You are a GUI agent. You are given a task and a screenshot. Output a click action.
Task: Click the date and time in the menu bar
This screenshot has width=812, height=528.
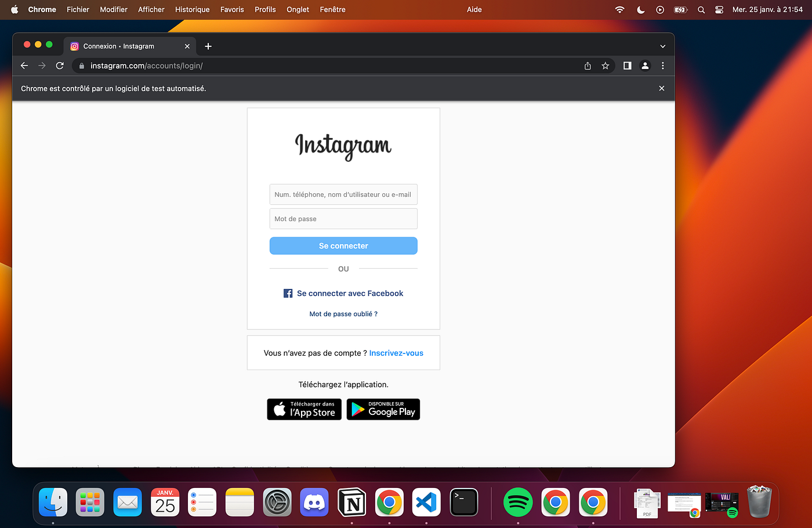767,9
